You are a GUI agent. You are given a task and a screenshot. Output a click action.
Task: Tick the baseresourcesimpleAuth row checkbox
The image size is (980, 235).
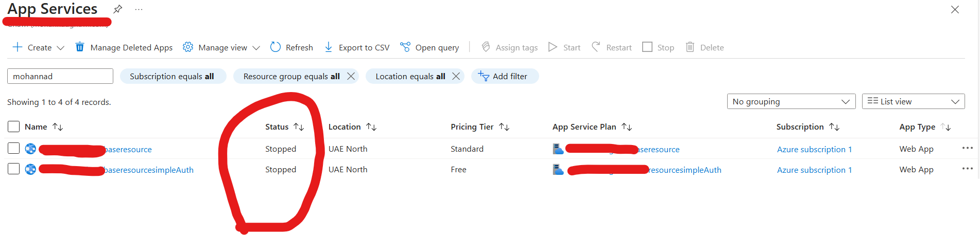tap(14, 169)
